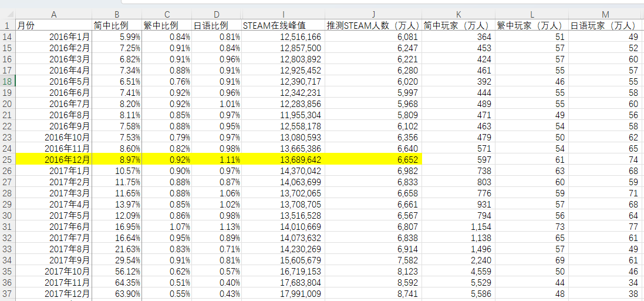The image size is (644, 301).
Task: Select cell showing 56.12%
Action: [117, 272]
